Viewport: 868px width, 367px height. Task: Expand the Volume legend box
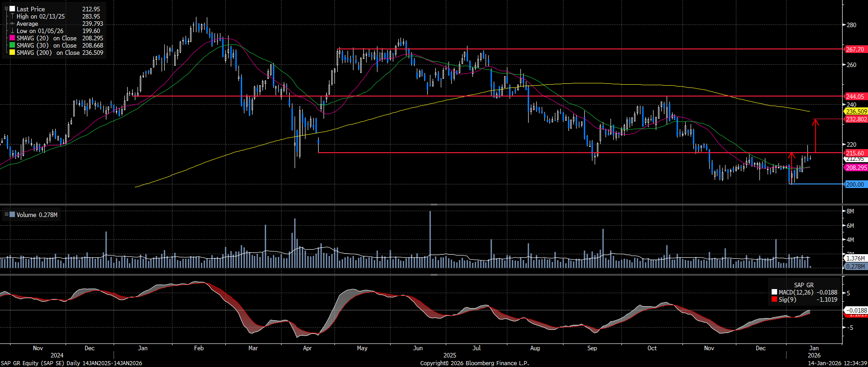coord(6,214)
